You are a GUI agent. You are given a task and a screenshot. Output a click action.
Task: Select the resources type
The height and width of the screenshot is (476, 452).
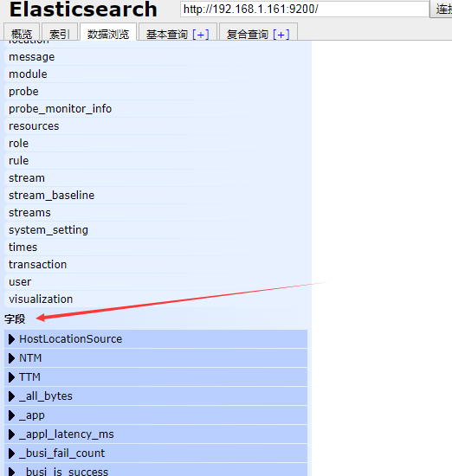[x=158, y=126]
